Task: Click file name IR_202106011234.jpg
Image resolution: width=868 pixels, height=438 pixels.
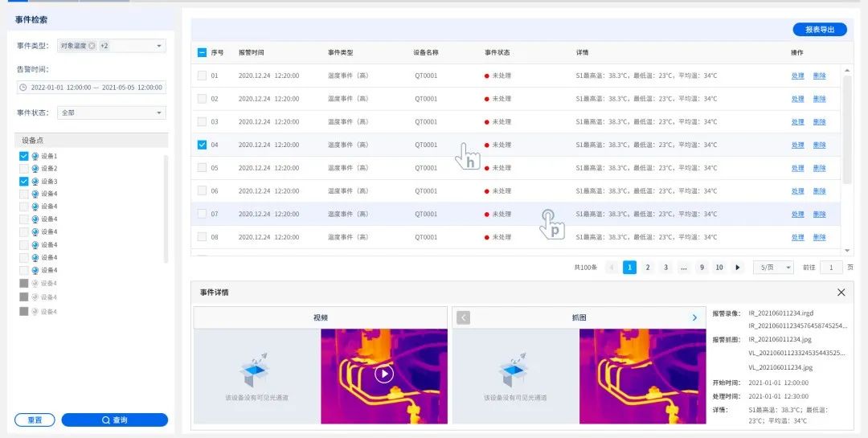Action: 780,339
